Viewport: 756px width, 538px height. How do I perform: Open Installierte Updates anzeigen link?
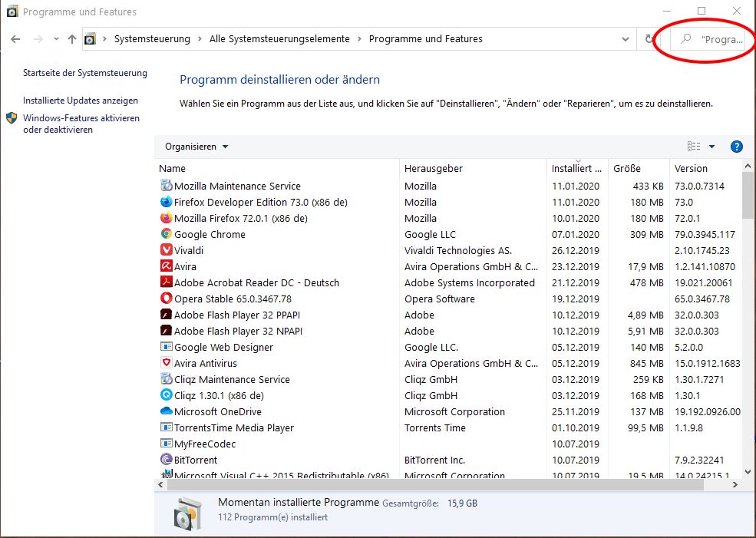[x=81, y=101]
